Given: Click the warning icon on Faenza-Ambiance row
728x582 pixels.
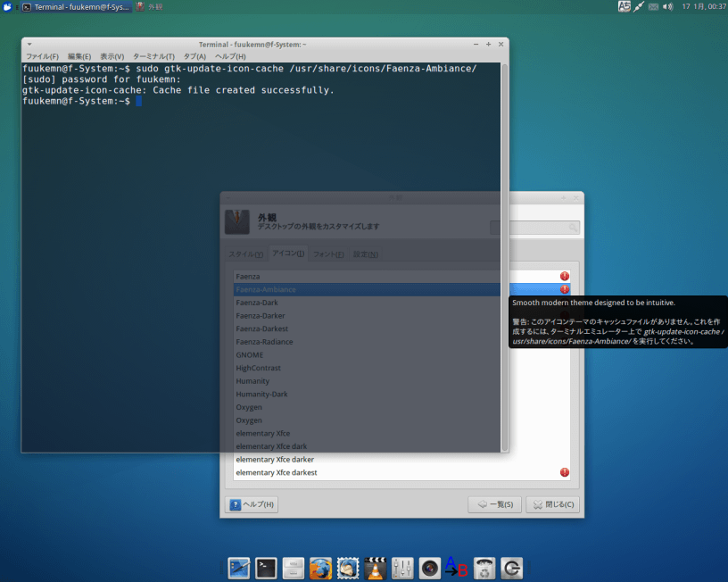Looking at the screenshot, I should (x=565, y=289).
